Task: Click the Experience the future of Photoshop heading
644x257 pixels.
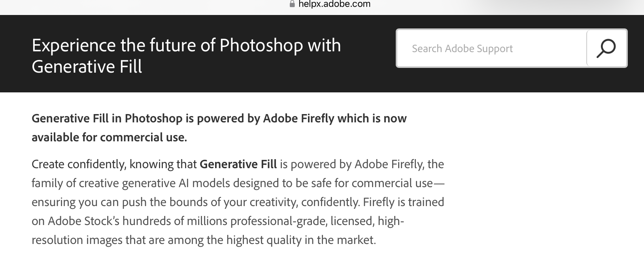Action: pos(186,45)
